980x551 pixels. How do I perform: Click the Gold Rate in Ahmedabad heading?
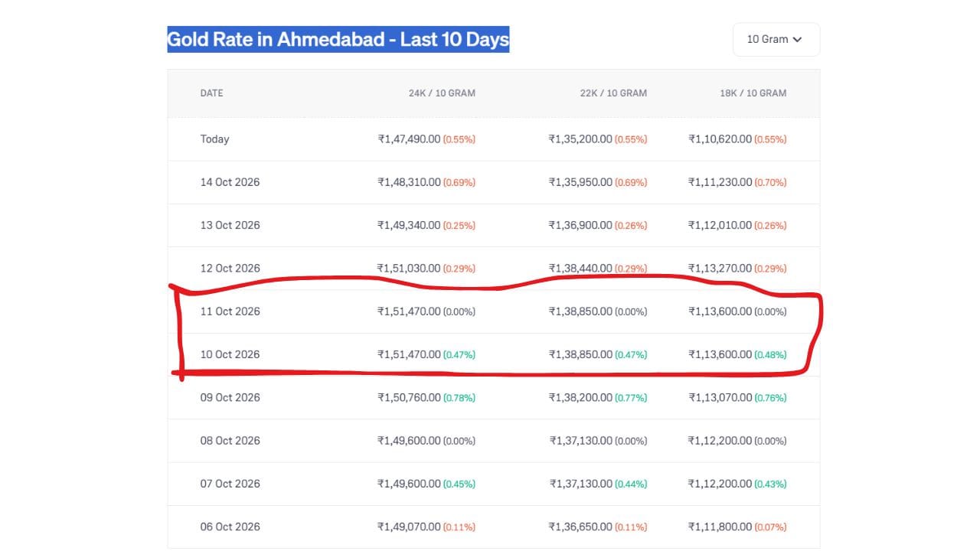[x=338, y=39]
